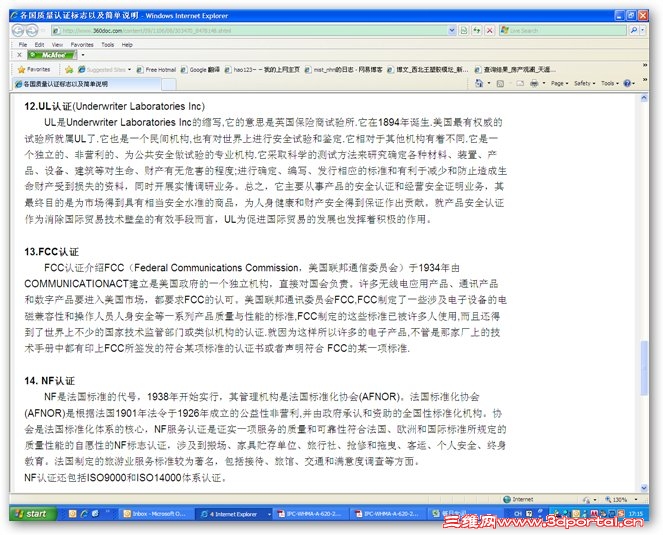Open the mist_nhn 网易博客 favorites link
This screenshot has width=663, height=535.
(x=344, y=69)
